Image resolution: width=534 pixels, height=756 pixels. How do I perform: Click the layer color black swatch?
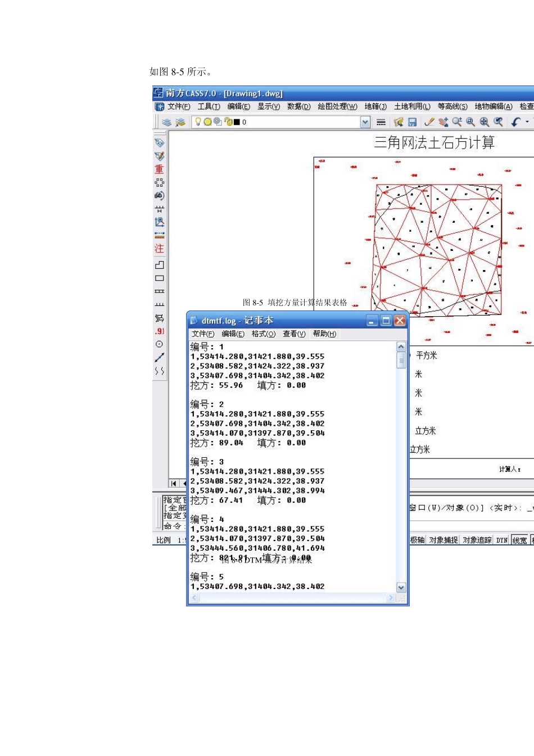coord(237,122)
